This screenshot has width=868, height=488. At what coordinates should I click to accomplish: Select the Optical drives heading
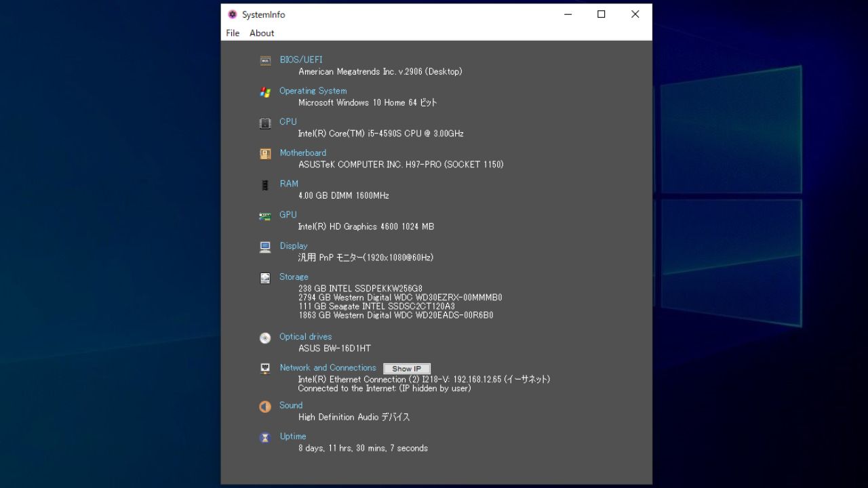[x=306, y=337]
